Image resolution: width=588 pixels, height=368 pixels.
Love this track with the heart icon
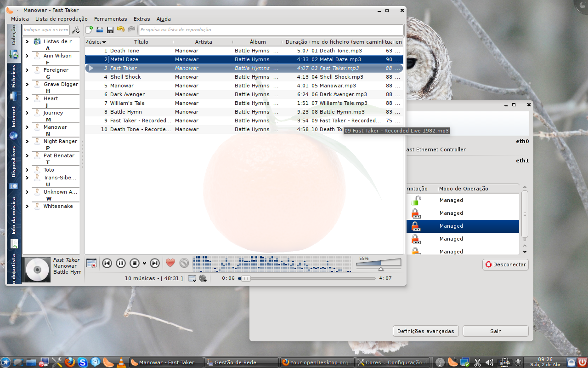[x=170, y=263]
